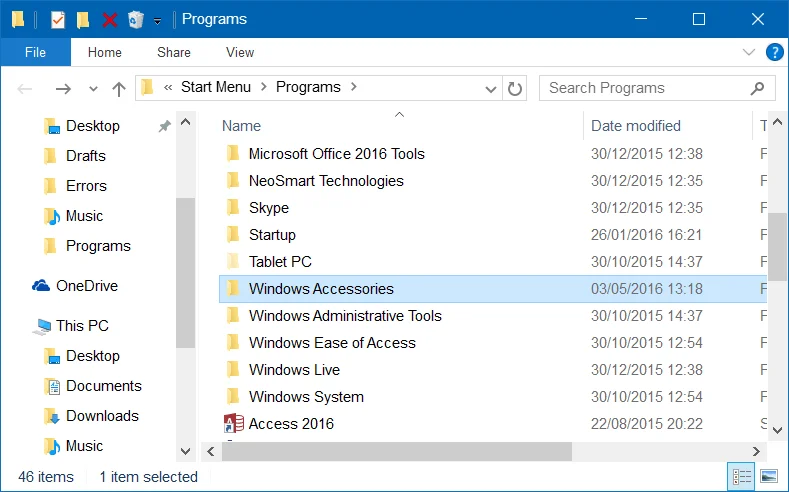Select Windows Ease of Access folder
Screen dimensions: 789x492
pos(332,343)
